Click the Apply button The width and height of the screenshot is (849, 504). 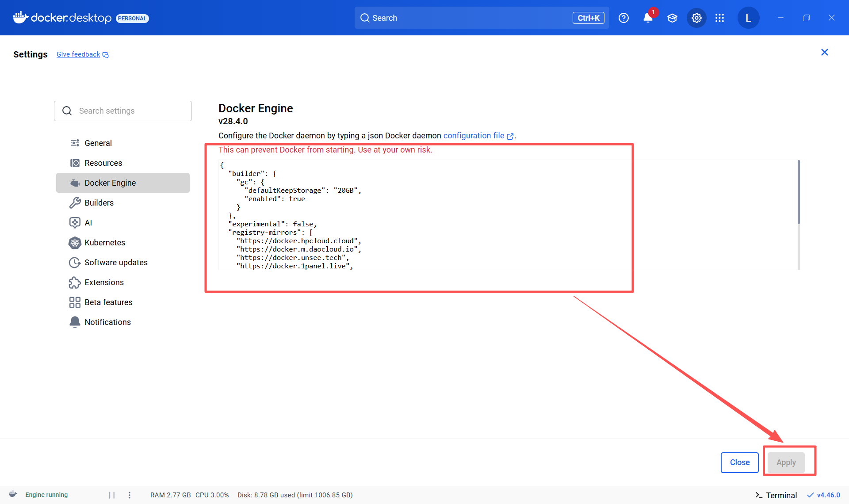[x=786, y=462]
